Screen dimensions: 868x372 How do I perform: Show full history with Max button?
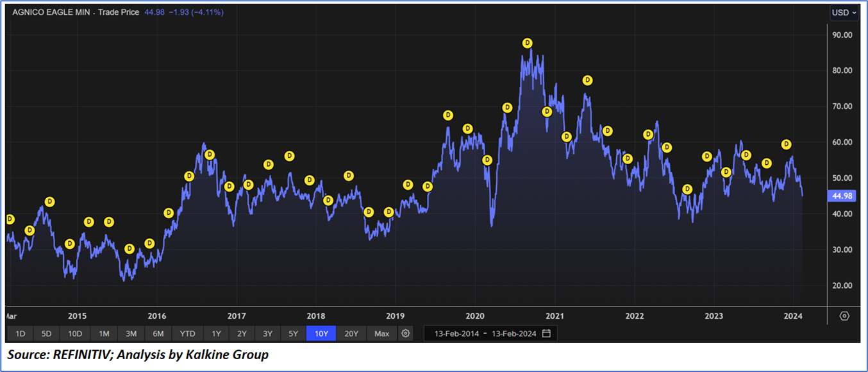click(382, 334)
